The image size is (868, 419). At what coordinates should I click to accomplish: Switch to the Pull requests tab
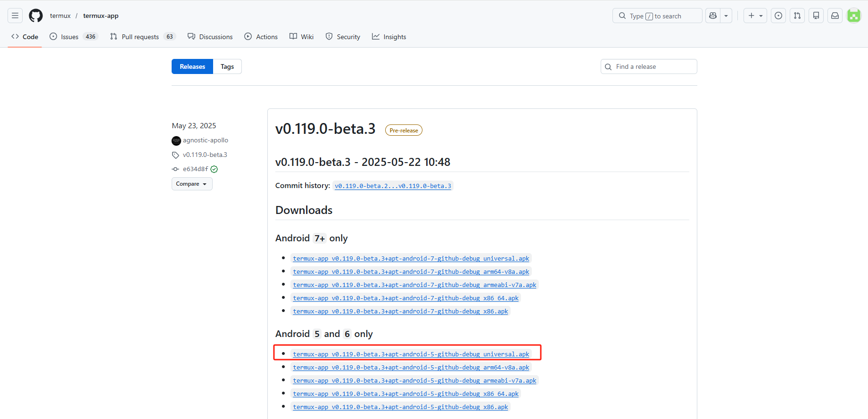coord(143,37)
